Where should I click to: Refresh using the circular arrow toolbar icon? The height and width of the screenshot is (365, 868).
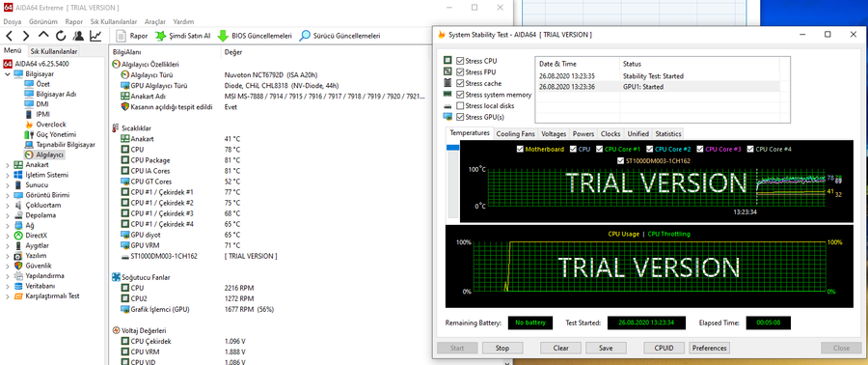61,36
